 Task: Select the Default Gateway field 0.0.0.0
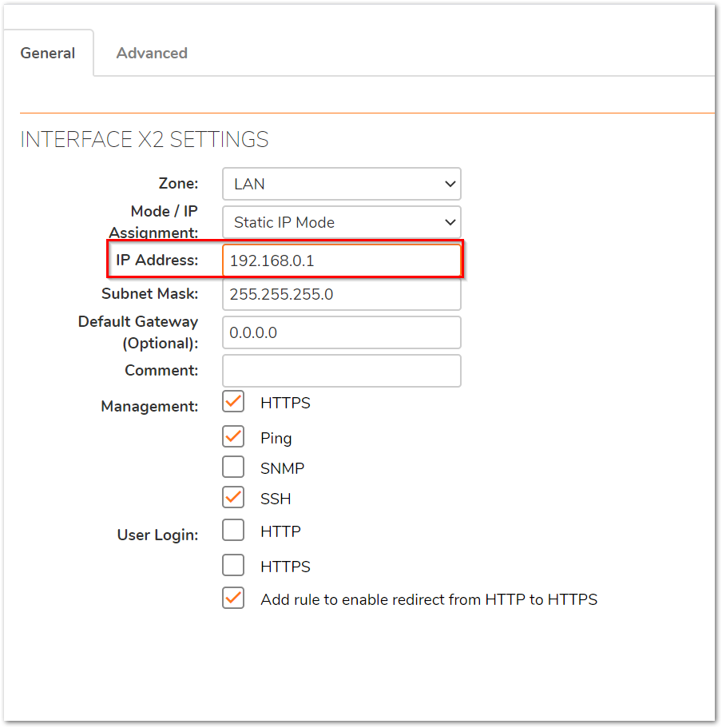(342, 332)
